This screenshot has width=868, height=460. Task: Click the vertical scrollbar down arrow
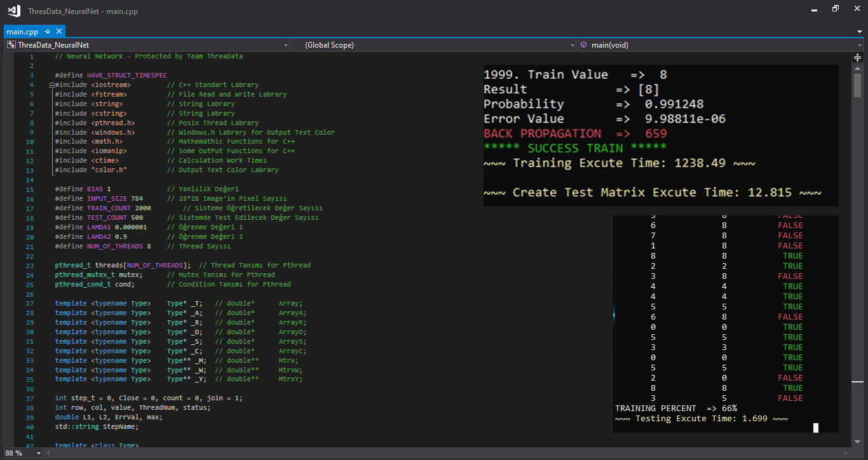pyautogui.click(x=857, y=443)
